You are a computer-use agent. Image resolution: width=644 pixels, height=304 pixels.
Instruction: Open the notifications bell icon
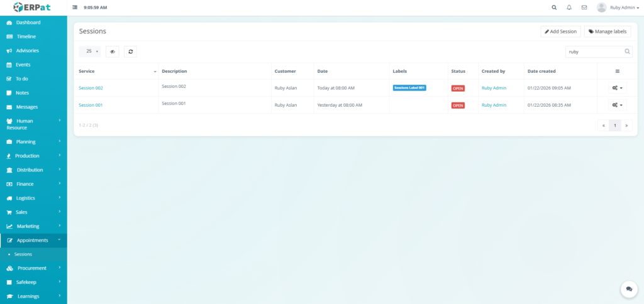[569, 8]
